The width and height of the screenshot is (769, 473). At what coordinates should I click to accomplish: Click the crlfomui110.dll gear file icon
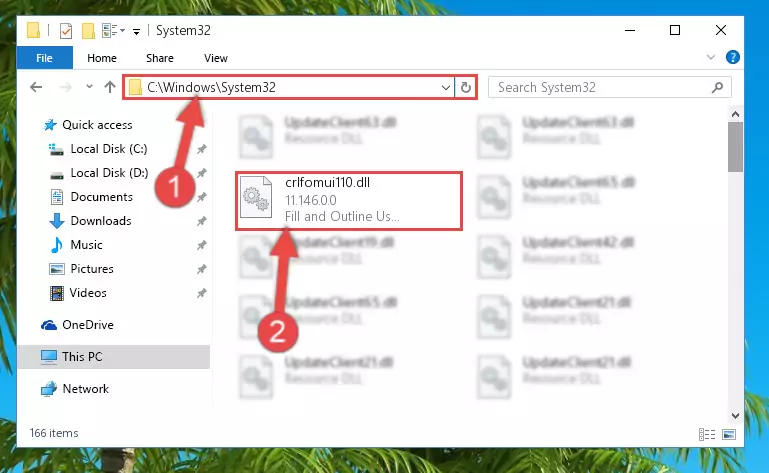point(256,197)
